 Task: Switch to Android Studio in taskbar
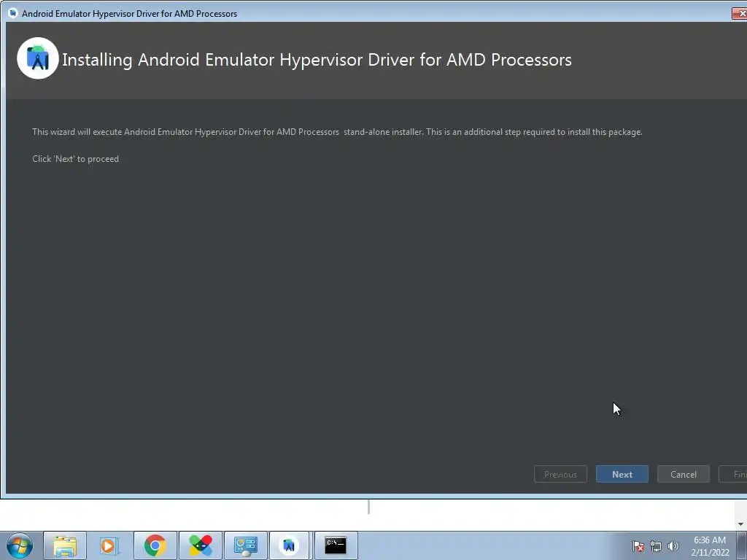[x=289, y=545]
